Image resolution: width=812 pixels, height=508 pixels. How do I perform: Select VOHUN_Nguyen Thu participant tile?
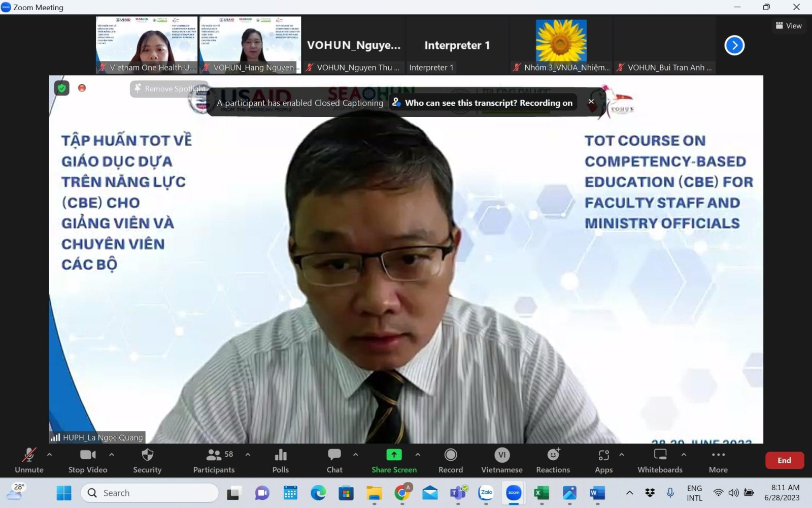pos(354,45)
